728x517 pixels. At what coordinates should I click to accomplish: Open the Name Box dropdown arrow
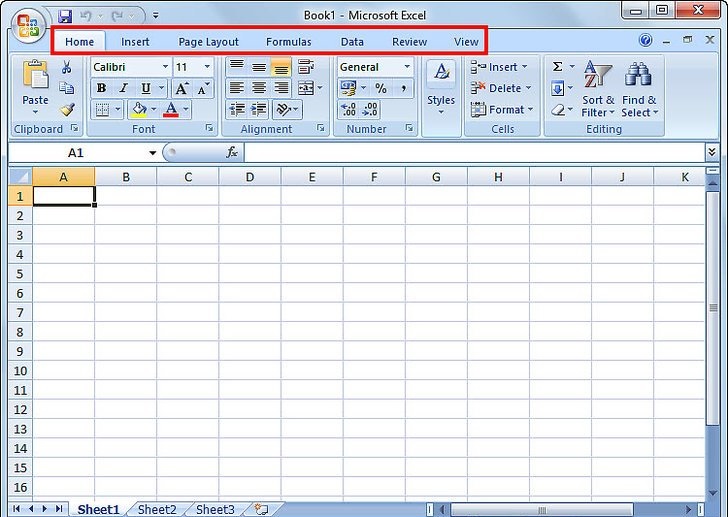[x=152, y=153]
